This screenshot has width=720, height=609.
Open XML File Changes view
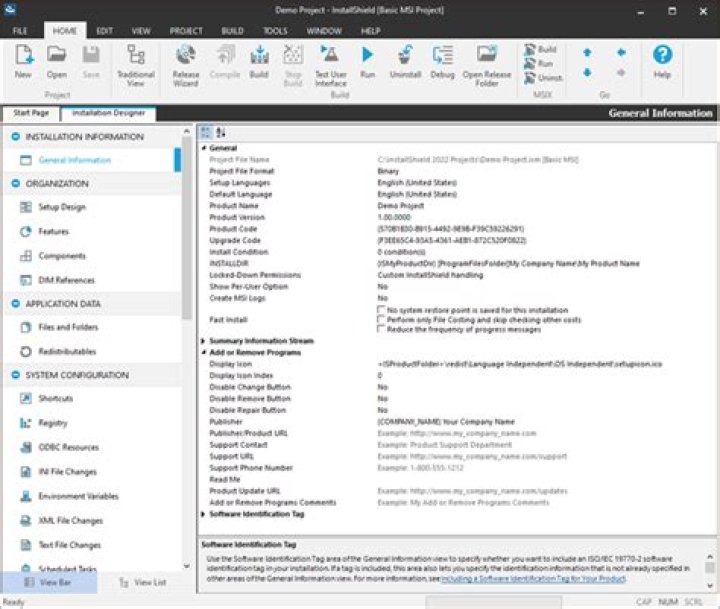71,520
